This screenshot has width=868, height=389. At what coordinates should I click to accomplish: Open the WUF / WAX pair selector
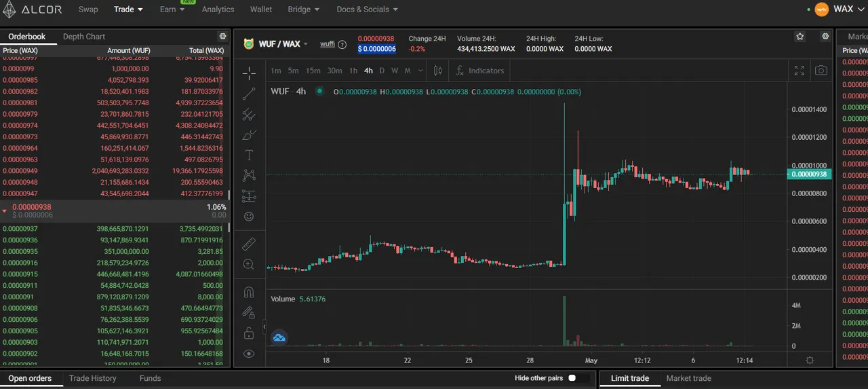(x=283, y=44)
